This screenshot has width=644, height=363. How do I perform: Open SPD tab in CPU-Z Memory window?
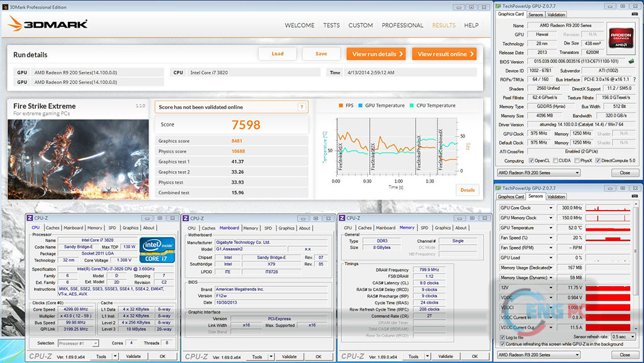click(425, 228)
